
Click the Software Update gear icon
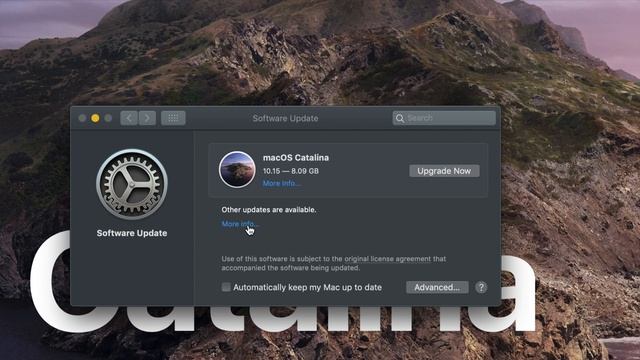click(131, 184)
